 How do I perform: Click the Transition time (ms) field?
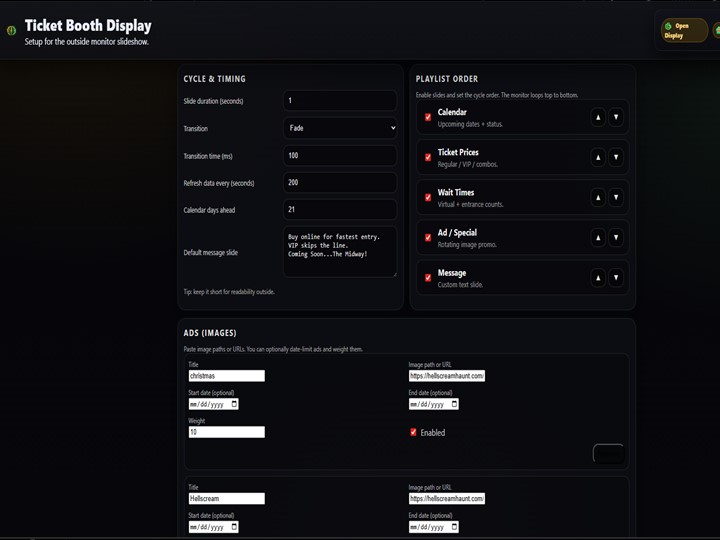coord(340,156)
